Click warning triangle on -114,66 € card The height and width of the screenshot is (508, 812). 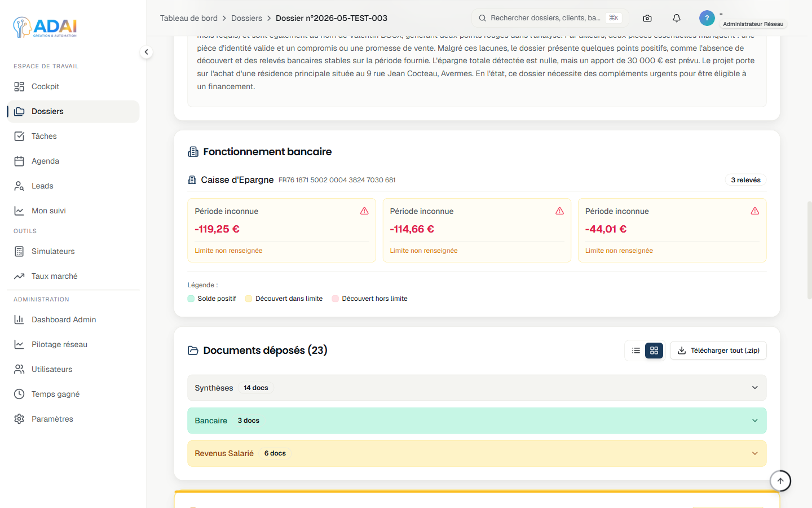[559, 211]
